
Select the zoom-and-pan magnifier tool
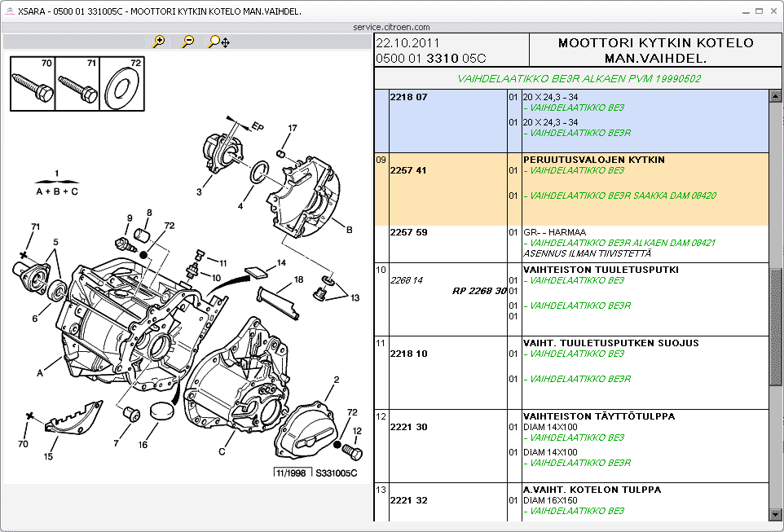click(x=218, y=42)
